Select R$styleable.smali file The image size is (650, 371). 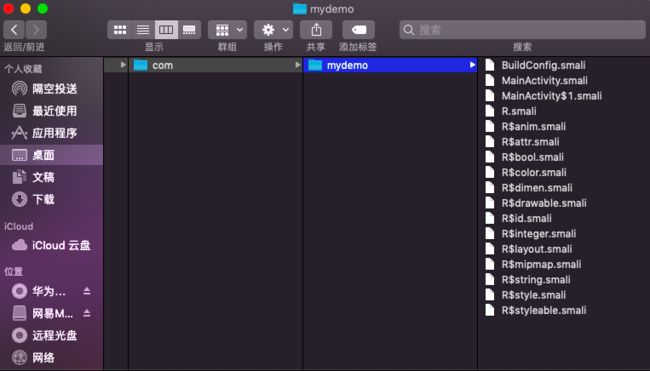544,310
